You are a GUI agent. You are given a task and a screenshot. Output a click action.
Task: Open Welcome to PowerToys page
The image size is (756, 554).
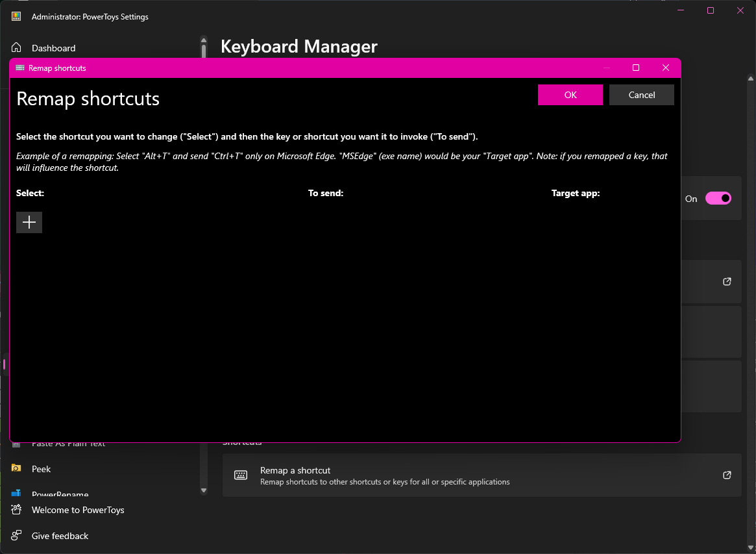(78, 510)
